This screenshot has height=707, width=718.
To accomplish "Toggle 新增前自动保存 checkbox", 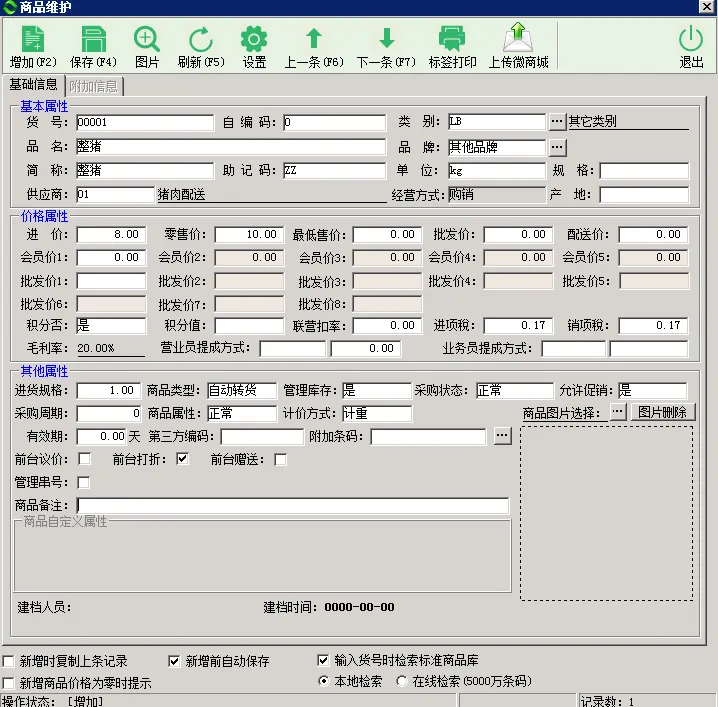I will point(174,661).
